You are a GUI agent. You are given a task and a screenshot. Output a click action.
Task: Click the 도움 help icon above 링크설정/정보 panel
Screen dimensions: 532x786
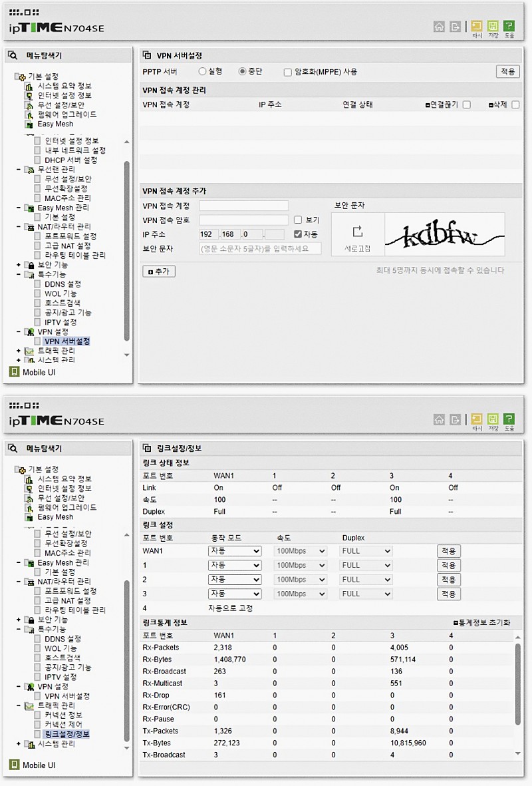click(509, 419)
